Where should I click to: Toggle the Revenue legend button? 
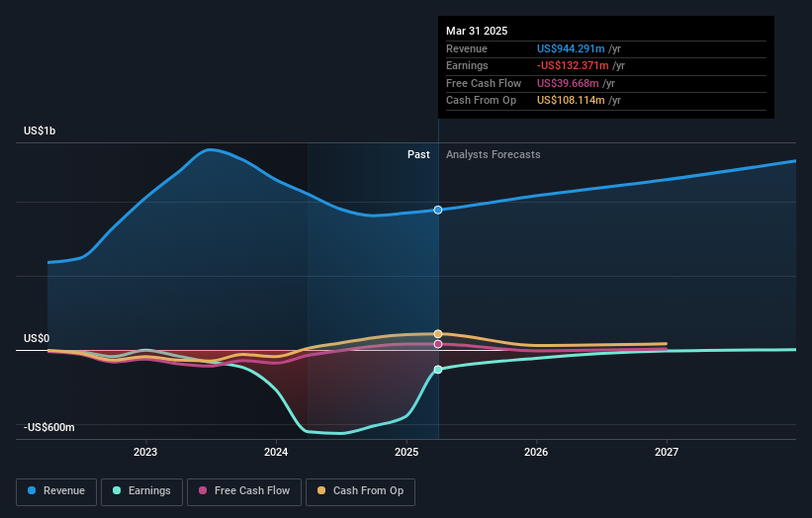point(56,491)
